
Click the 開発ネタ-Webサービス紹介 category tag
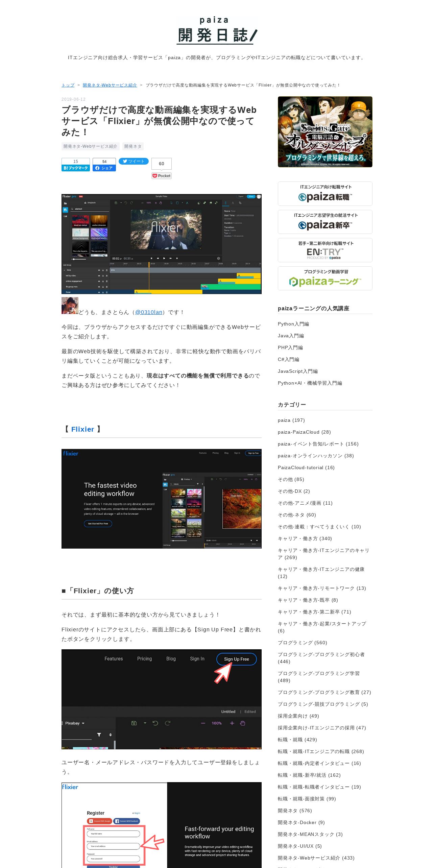[x=90, y=146]
